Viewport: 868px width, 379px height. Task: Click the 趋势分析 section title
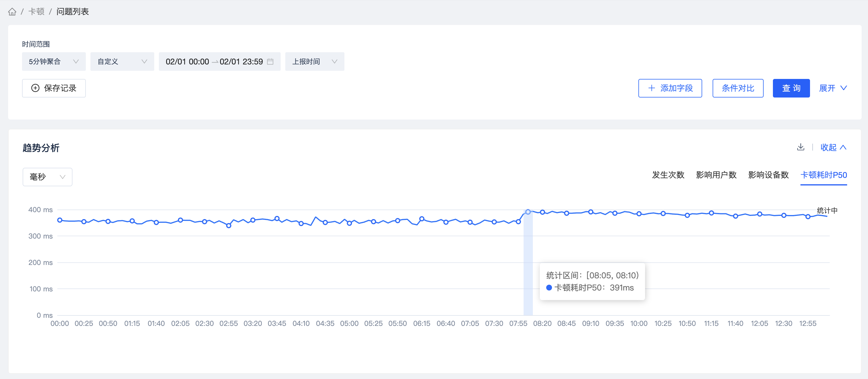pyautogui.click(x=41, y=148)
